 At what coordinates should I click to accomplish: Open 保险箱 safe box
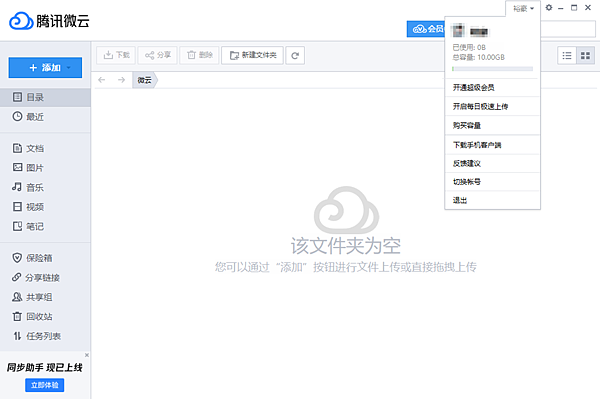pos(45,258)
